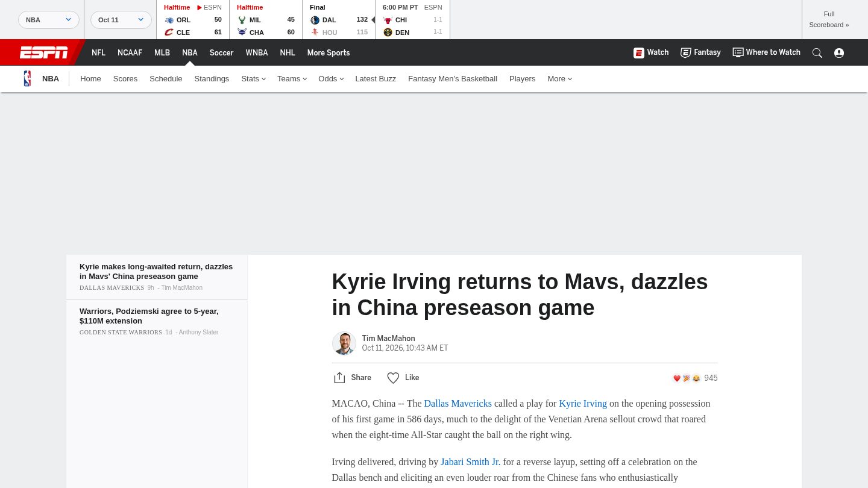Click the NBA league logo
868x488 pixels.
(x=27, y=79)
